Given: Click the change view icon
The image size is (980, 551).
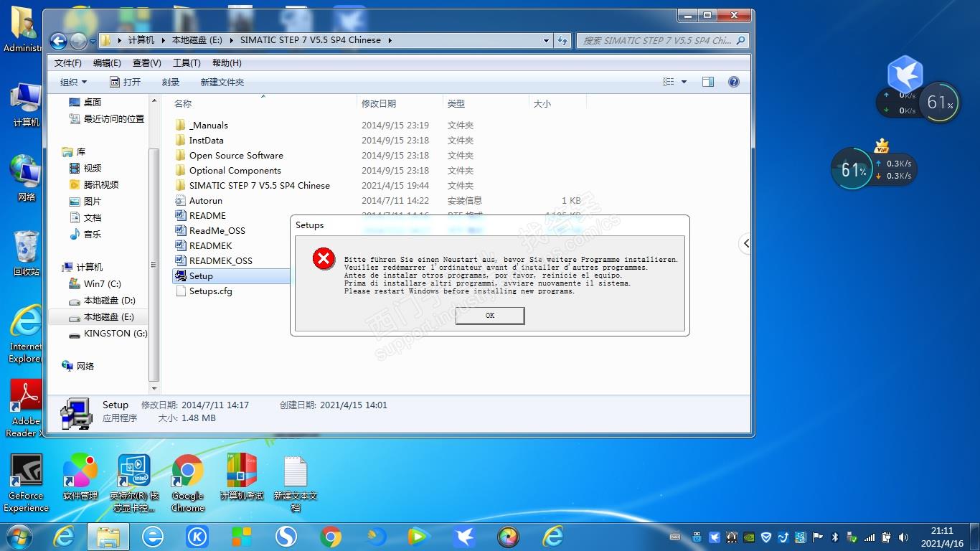Looking at the screenshot, I should [669, 82].
